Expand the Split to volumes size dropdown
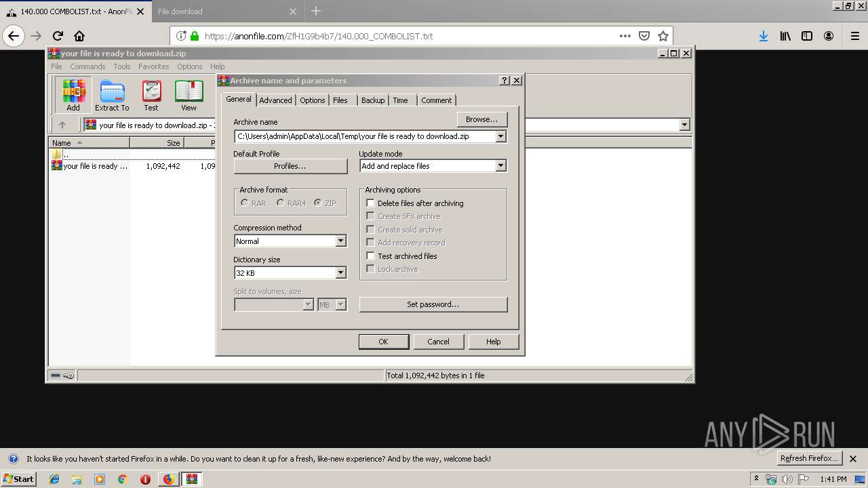 point(308,305)
